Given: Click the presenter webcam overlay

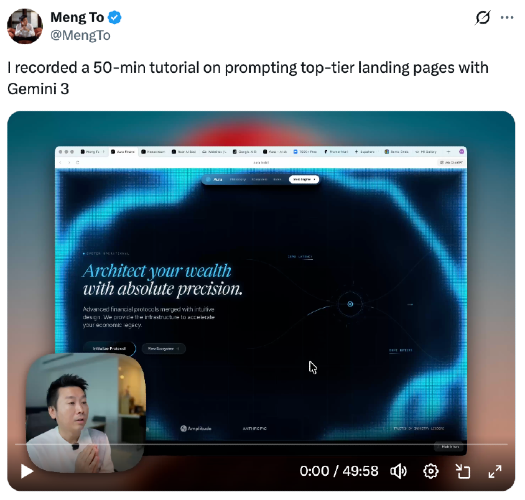Looking at the screenshot, I should [86, 413].
